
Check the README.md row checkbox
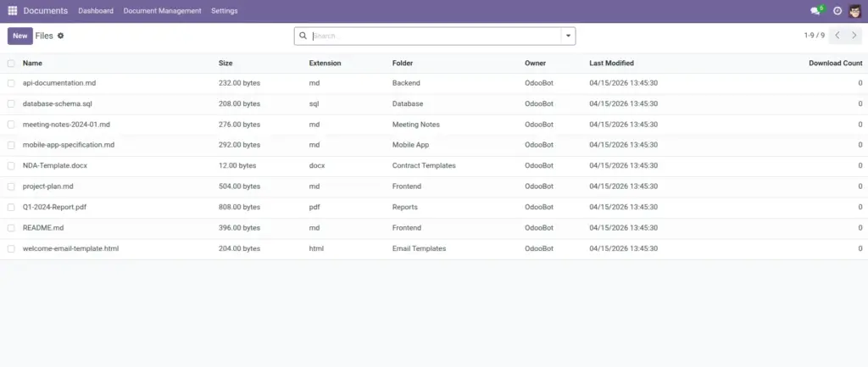pos(11,228)
